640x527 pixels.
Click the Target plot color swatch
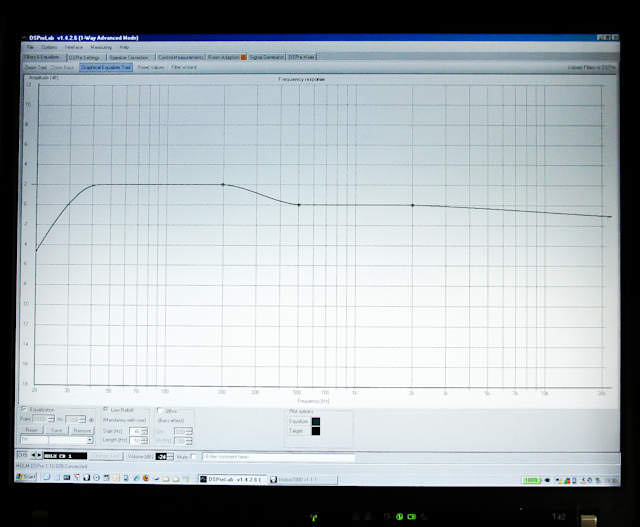[x=316, y=431]
